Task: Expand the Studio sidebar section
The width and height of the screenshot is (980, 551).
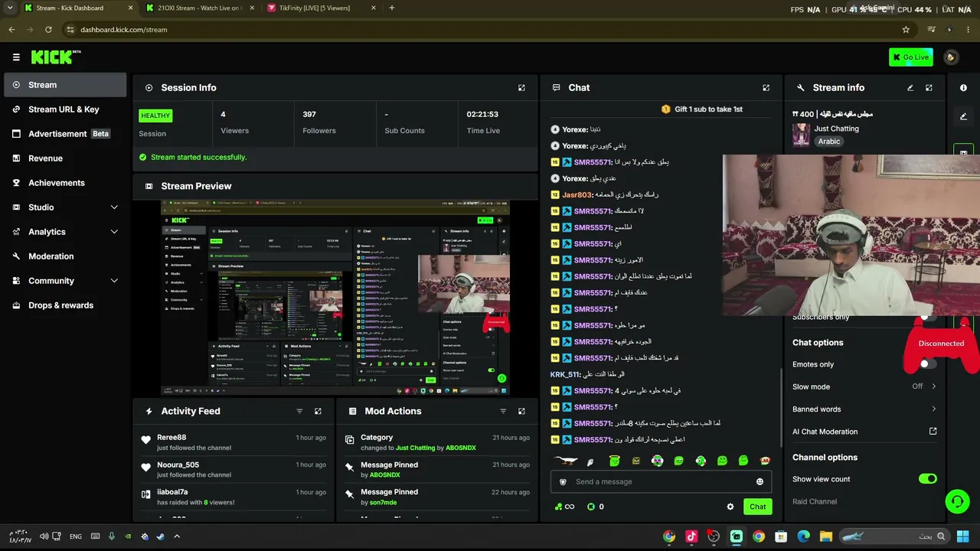Action: tap(114, 207)
